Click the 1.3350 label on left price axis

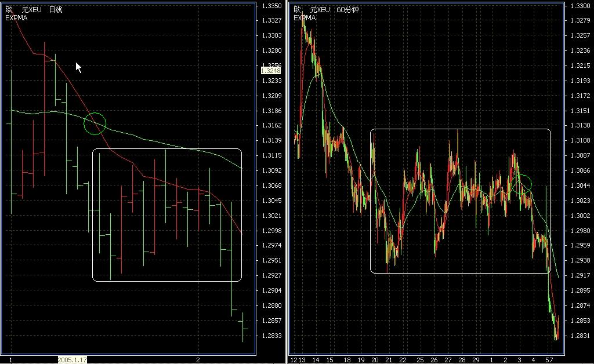click(x=271, y=6)
